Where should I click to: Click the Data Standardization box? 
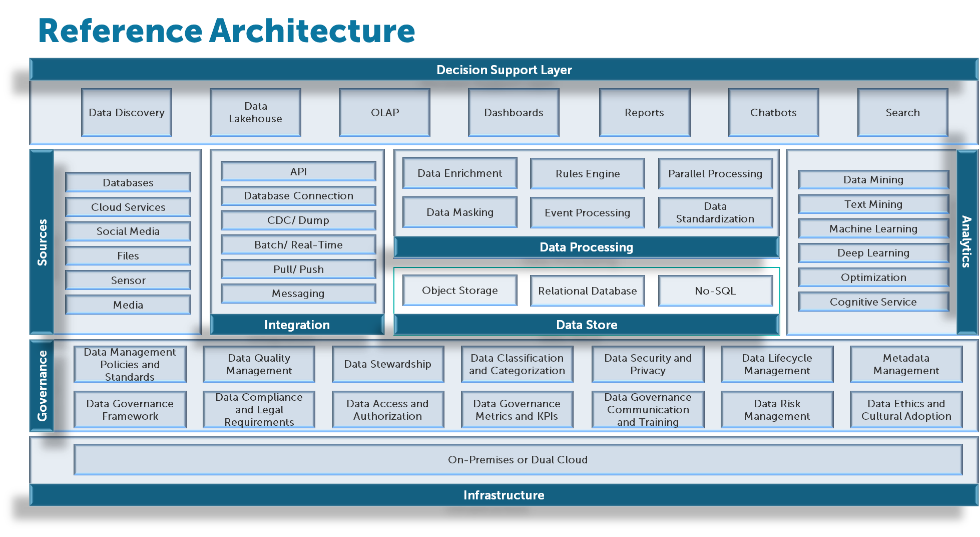[715, 212]
